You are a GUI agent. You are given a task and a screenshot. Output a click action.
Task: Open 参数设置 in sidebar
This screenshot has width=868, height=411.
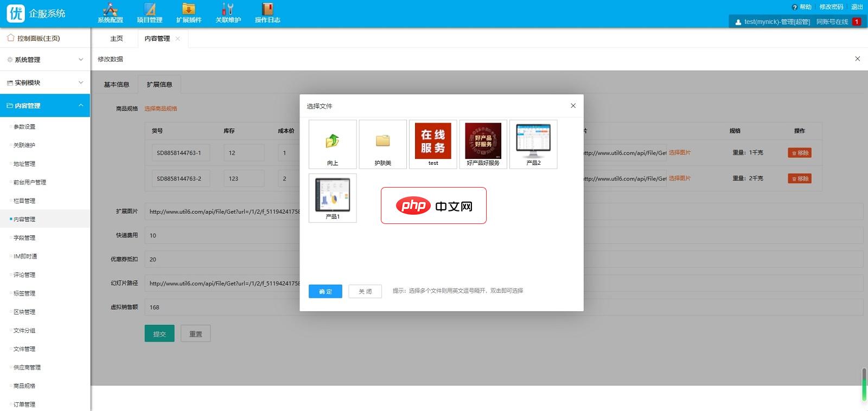[x=24, y=127]
